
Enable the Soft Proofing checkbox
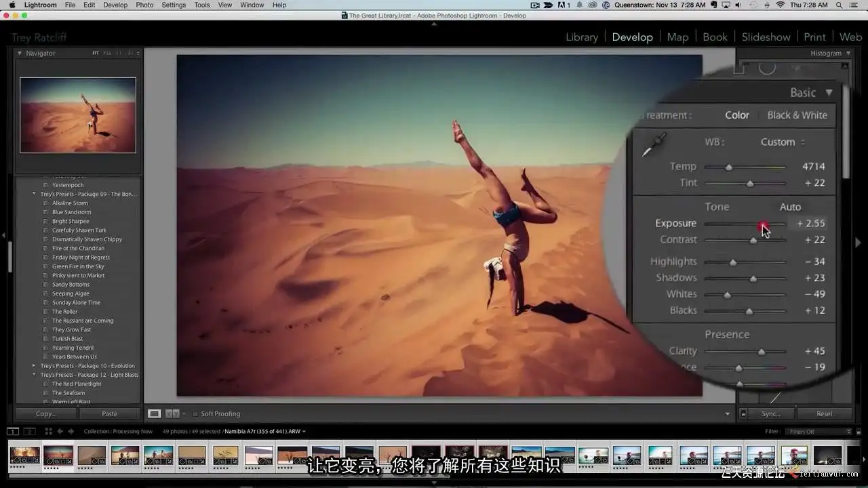point(195,413)
